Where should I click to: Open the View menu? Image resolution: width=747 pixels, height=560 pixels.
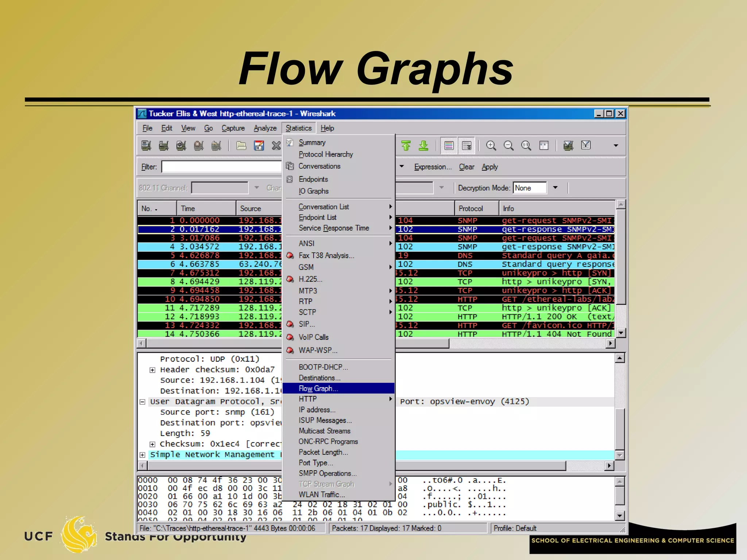coord(188,128)
